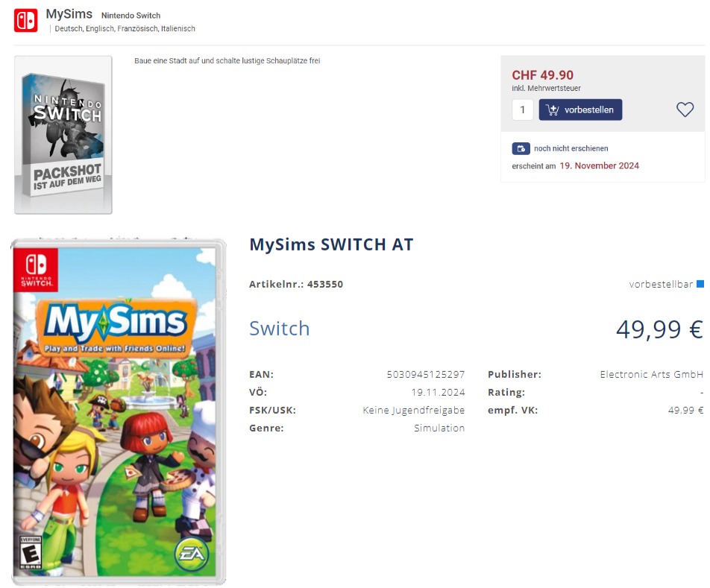Click the shopping cart icon inside vorbestellen button

coord(551,110)
